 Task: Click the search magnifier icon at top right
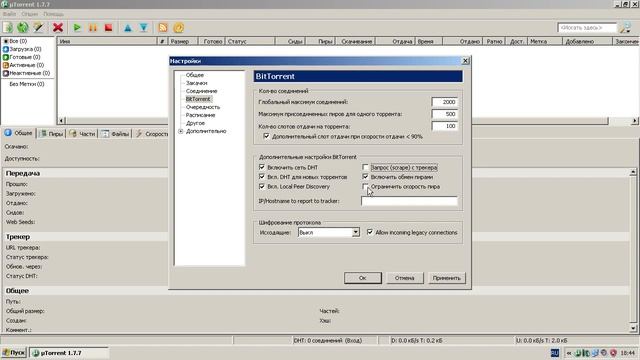pyautogui.click(x=625, y=27)
